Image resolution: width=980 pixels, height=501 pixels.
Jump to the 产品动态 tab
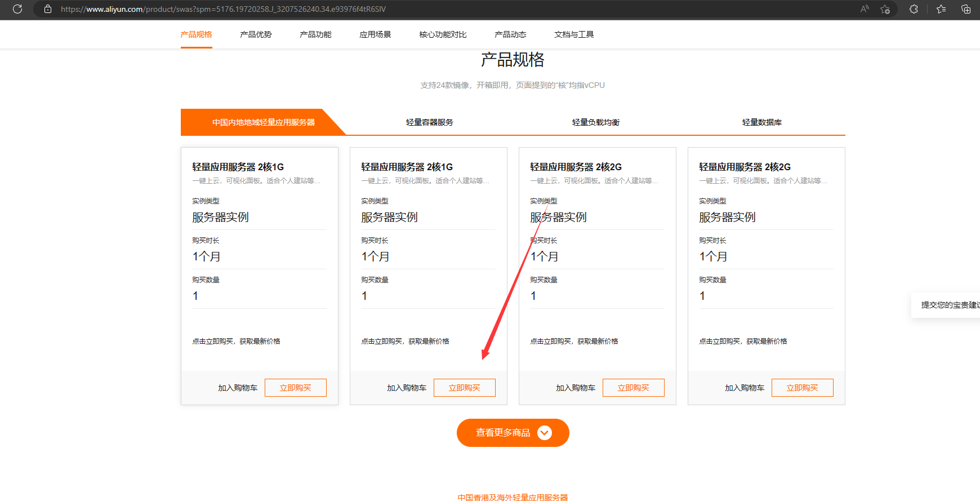click(510, 34)
